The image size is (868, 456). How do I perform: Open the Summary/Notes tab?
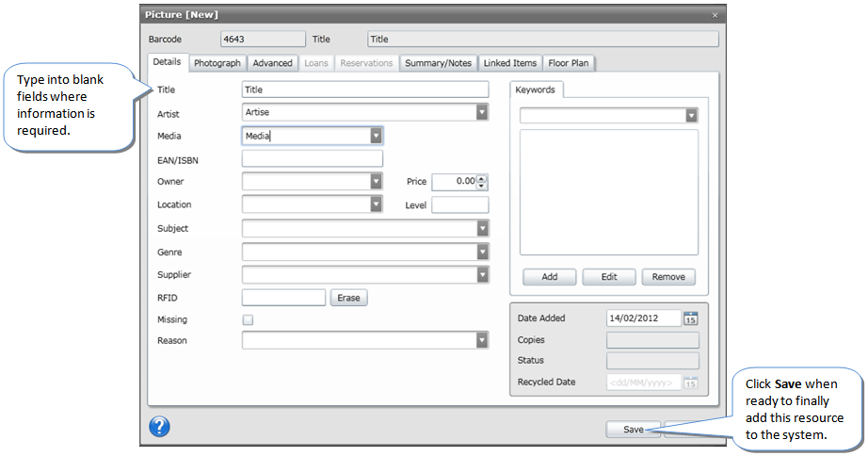[438, 63]
